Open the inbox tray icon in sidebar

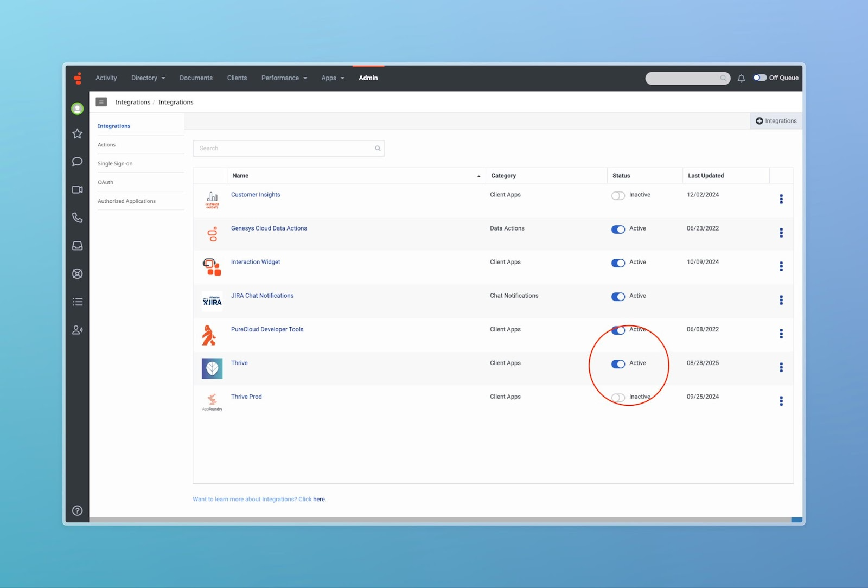point(78,246)
